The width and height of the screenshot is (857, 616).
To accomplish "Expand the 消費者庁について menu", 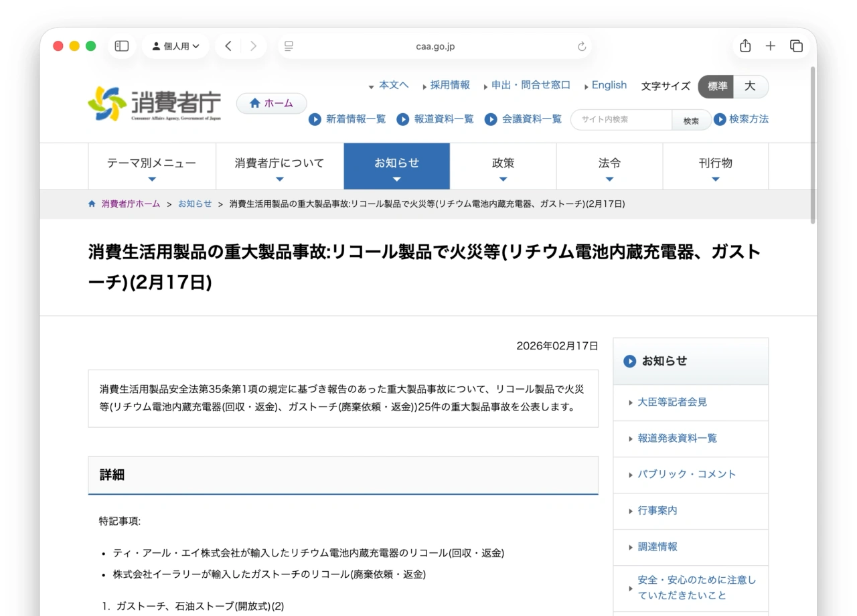I will (x=279, y=166).
